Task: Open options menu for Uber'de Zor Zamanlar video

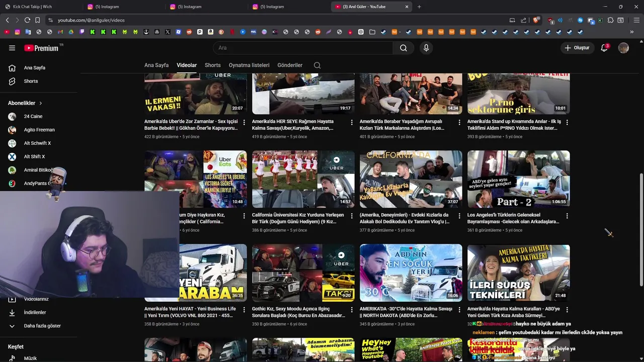Action: (244, 122)
